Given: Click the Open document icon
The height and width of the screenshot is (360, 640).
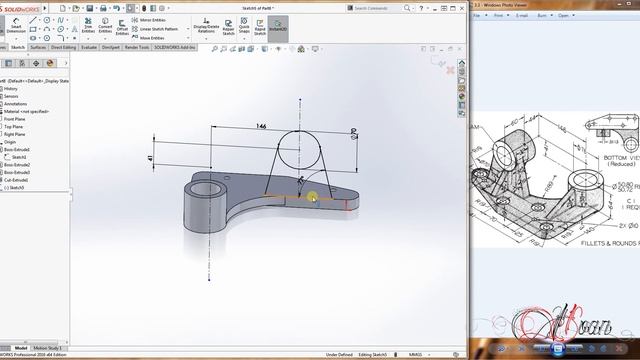Looking at the screenshot, I should click(76, 8).
